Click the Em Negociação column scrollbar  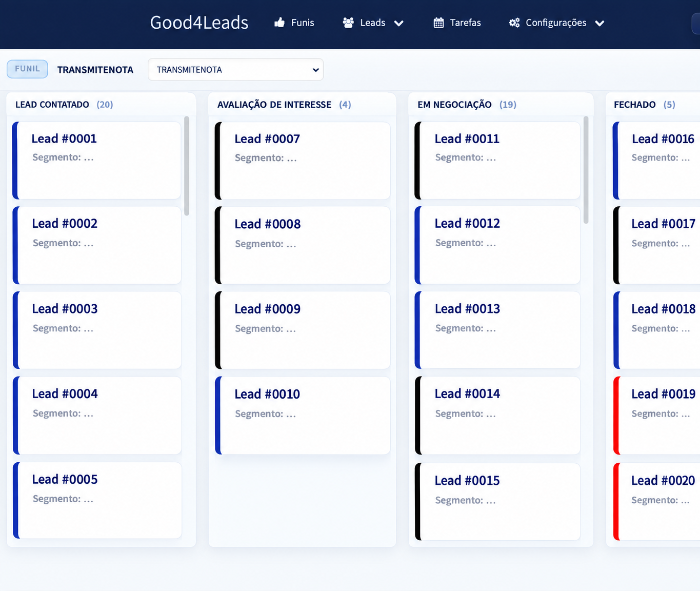(586, 170)
